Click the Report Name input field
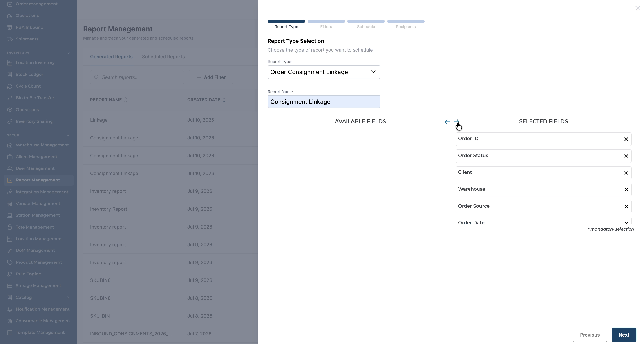 324,102
